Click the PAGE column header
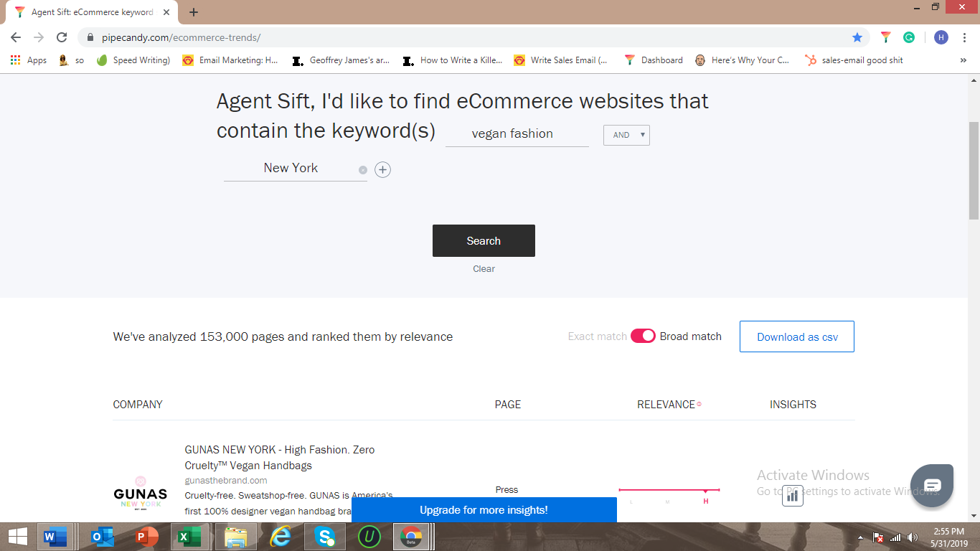The height and width of the screenshot is (551, 980). tap(508, 405)
